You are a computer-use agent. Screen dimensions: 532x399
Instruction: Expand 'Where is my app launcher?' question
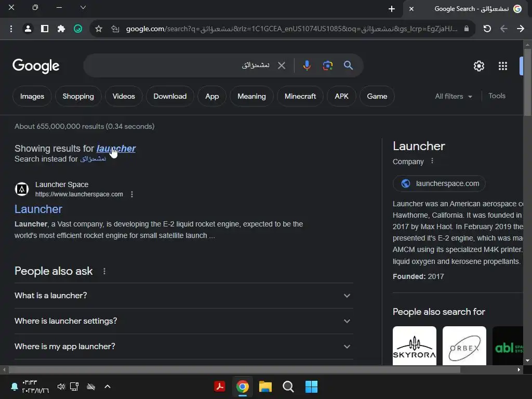184,347
